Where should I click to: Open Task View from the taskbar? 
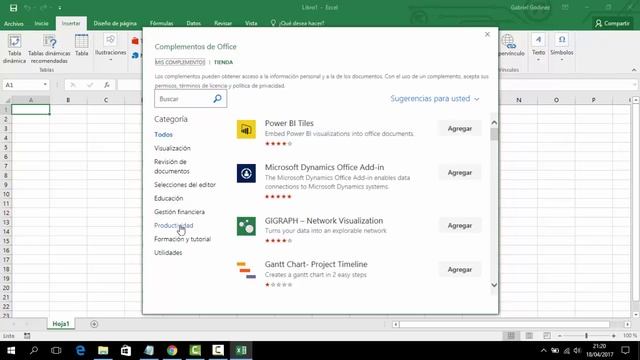click(56, 350)
